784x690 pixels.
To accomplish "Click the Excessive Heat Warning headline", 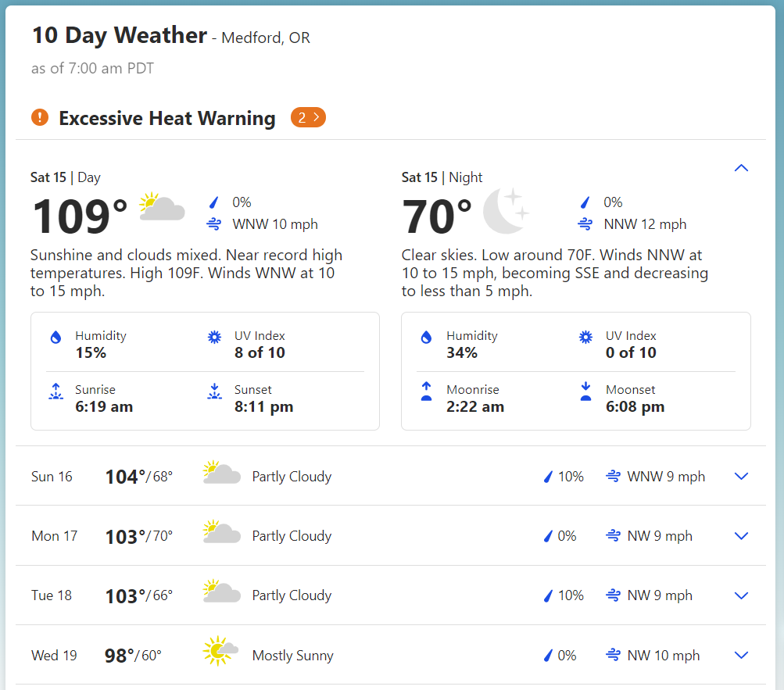I will 167,119.
